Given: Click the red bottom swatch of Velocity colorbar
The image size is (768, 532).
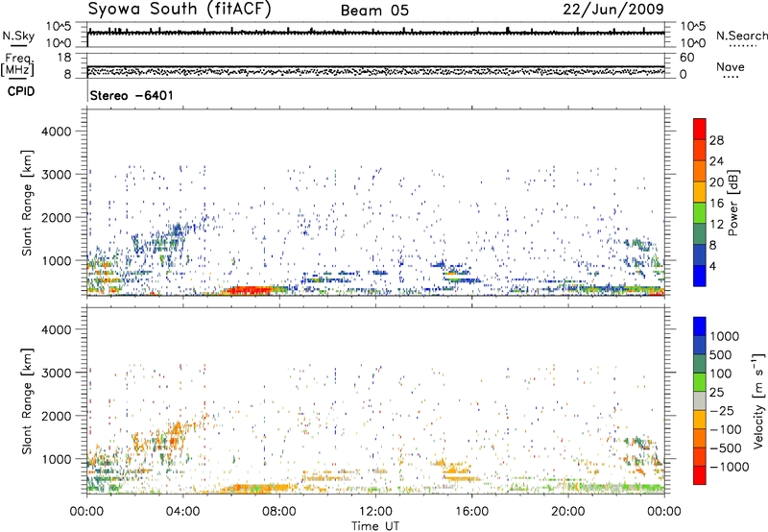Looking at the screenshot, I should pos(700,475).
